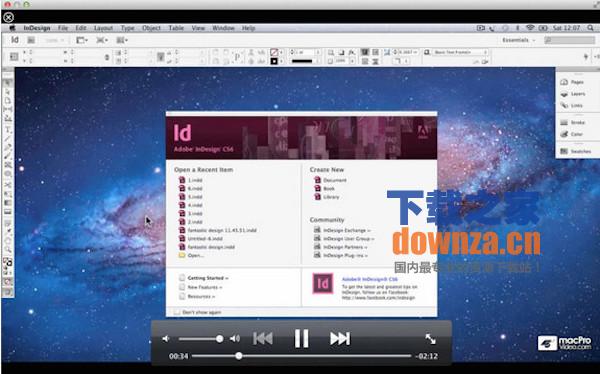The width and height of the screenshot is (600, 374).
Task: Select the Free Transform tool
Action: pos(8,194)
